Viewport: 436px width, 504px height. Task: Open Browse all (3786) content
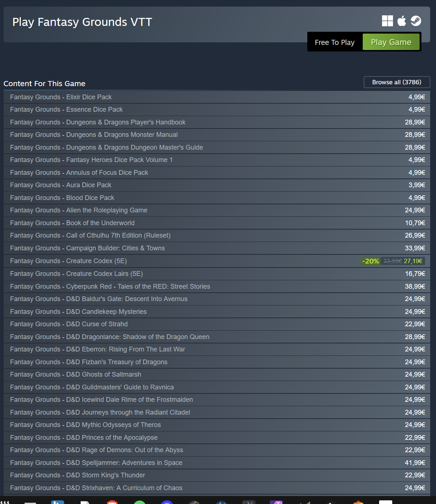pos(397,82)
